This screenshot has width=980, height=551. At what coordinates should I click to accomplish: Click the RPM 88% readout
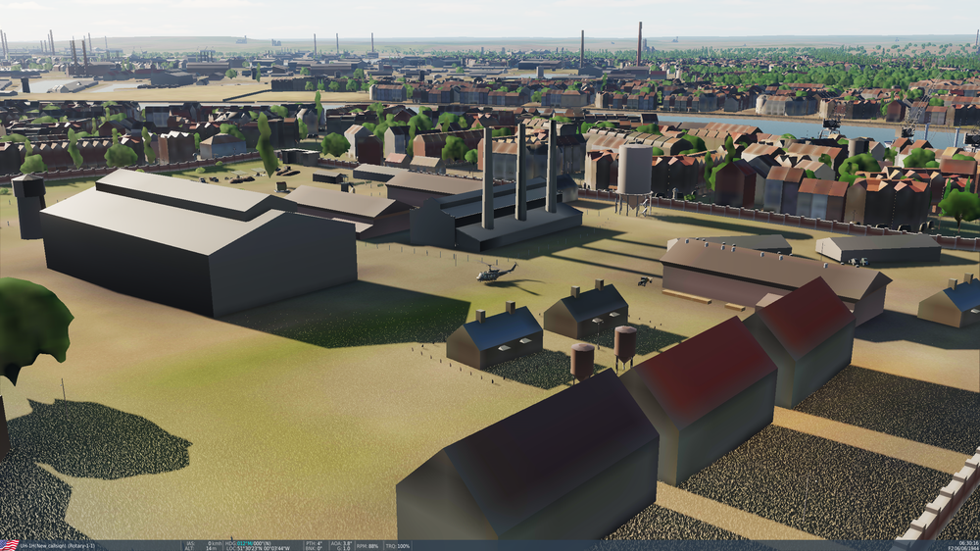[367, 546]
